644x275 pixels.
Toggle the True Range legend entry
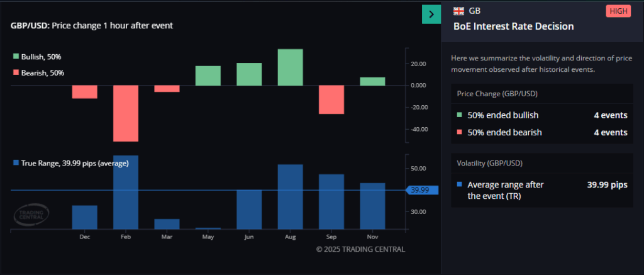pyautogui.click(x=70, y=163)
